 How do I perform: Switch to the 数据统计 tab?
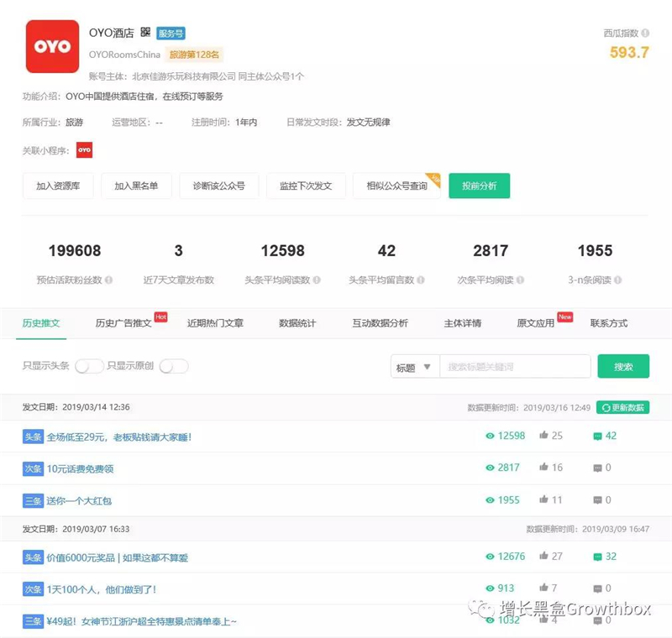297,323
